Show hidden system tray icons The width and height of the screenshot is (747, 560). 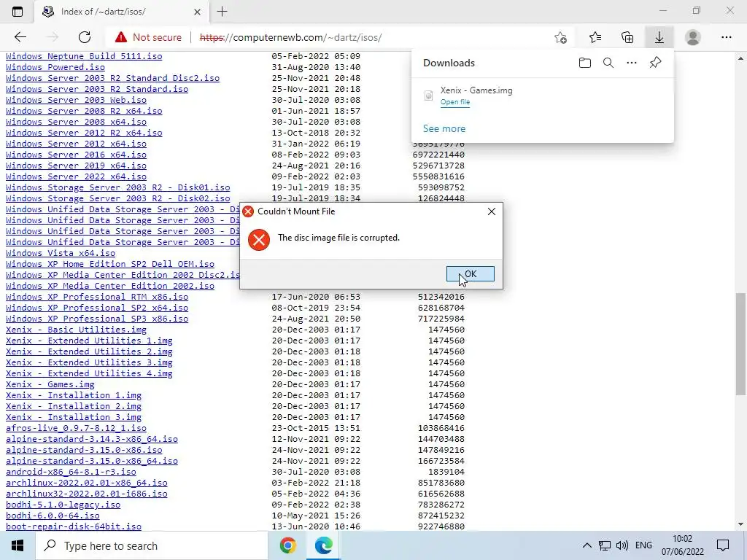pyautogui.click(x=587, y=545)
